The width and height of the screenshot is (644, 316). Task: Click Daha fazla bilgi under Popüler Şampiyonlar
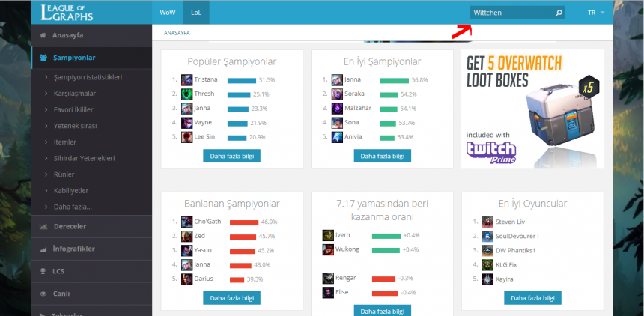tap(231, 157)
